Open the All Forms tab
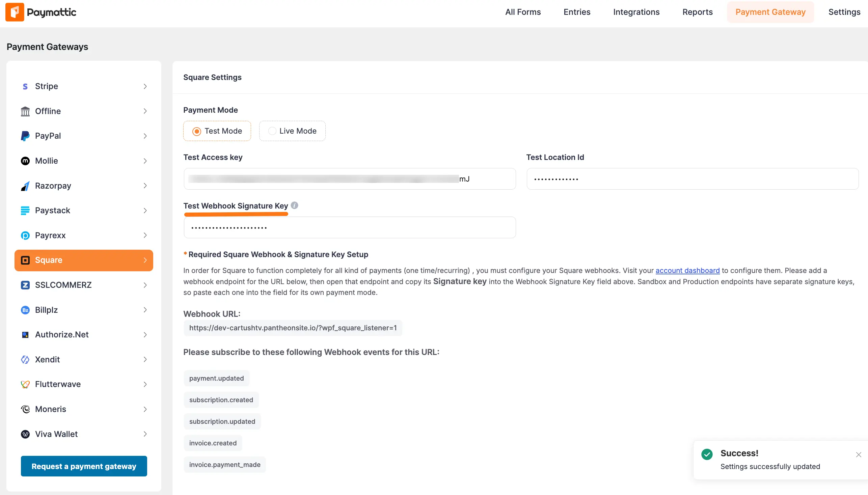The height and width of the screenshot is (495, 868). [522, 12]
